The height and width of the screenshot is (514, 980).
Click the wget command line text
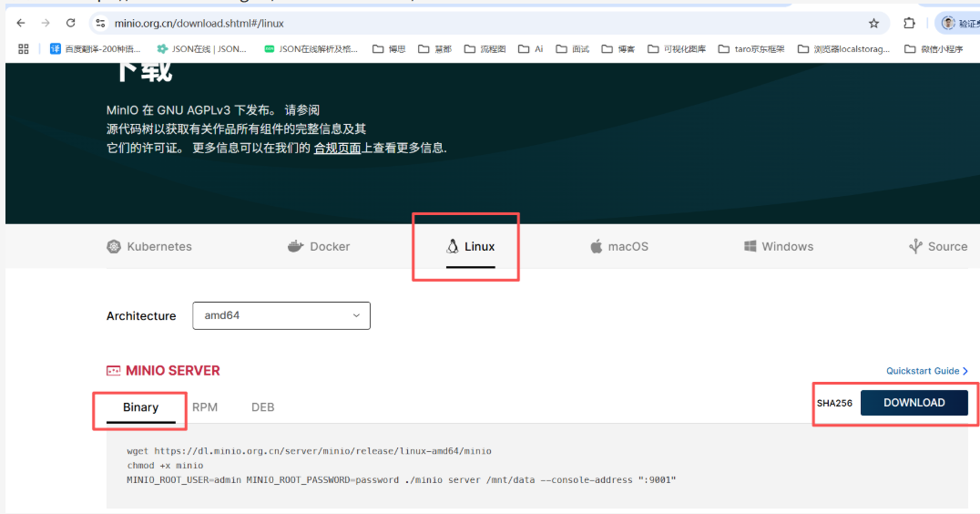(309, 451)
